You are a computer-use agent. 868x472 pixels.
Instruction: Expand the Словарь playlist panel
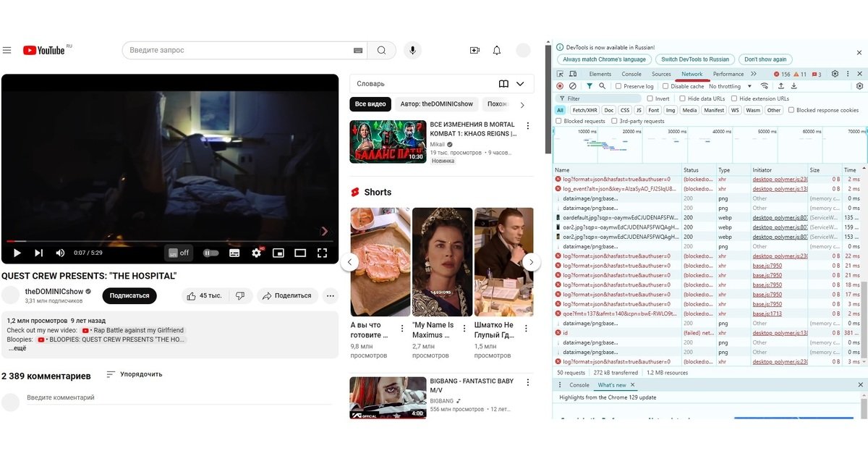520,84
